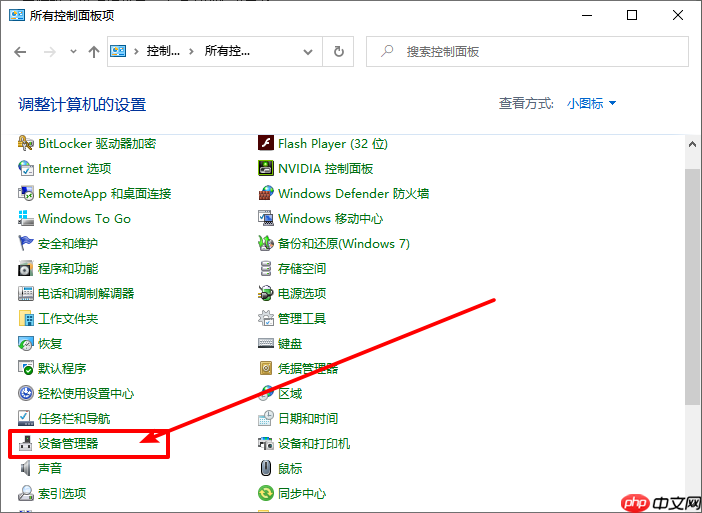This screenshot has height=513, width=702.
Task: Open the 默认程序 text link
Action: click(x=62, y=368)
